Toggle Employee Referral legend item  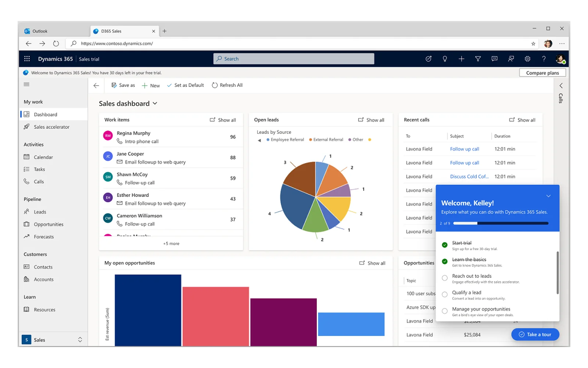(285, 140)
